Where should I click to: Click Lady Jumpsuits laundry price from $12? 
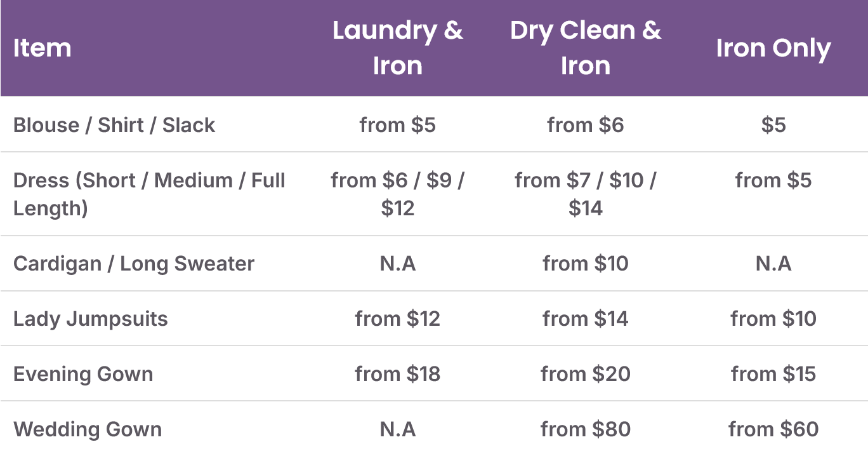tap(397, 319)
